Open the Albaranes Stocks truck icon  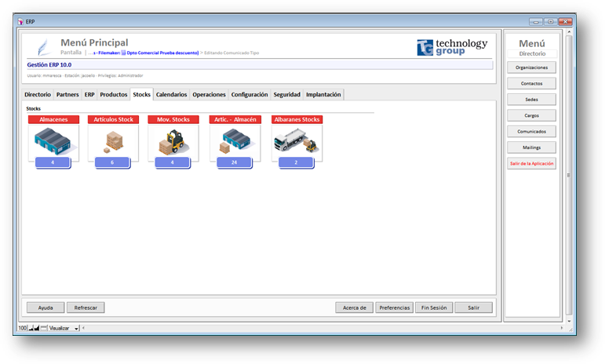[x=296, y=140]
